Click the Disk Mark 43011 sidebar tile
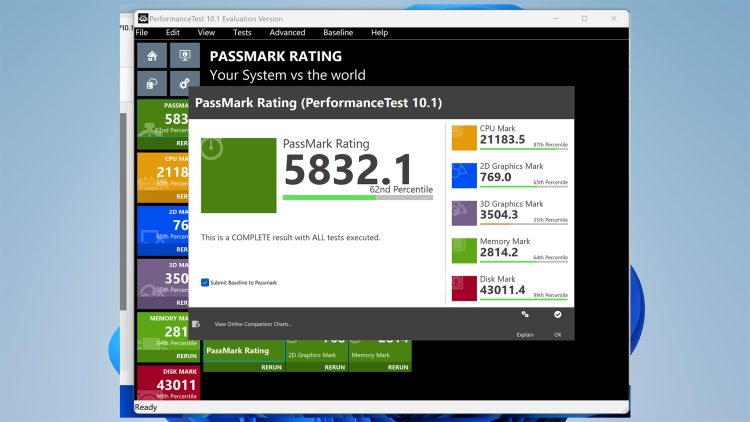The height and width of the screenshot is (422, 750). pos(168,382)
